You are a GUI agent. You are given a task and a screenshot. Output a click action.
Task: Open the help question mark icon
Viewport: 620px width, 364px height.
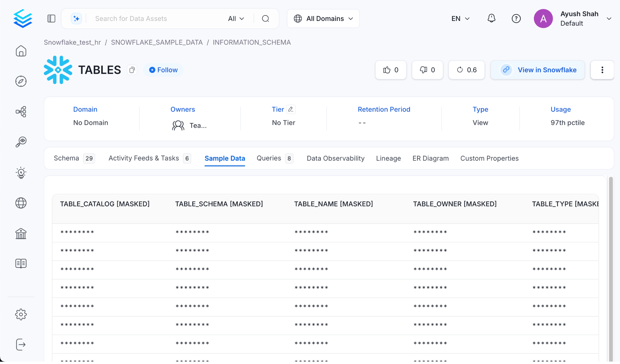point(516,19)
